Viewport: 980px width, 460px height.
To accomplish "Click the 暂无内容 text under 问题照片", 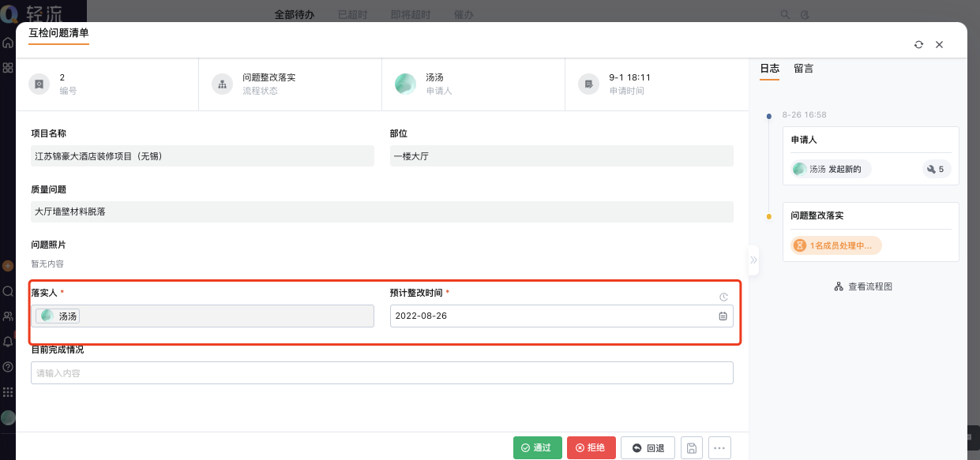I will [47, 264].
